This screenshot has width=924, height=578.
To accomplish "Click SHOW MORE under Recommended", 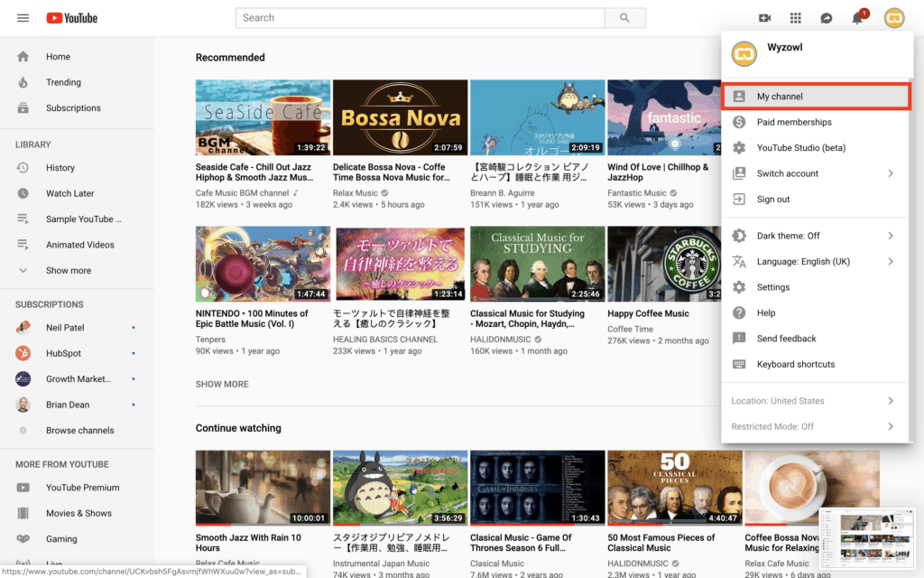I will point(222,384).
